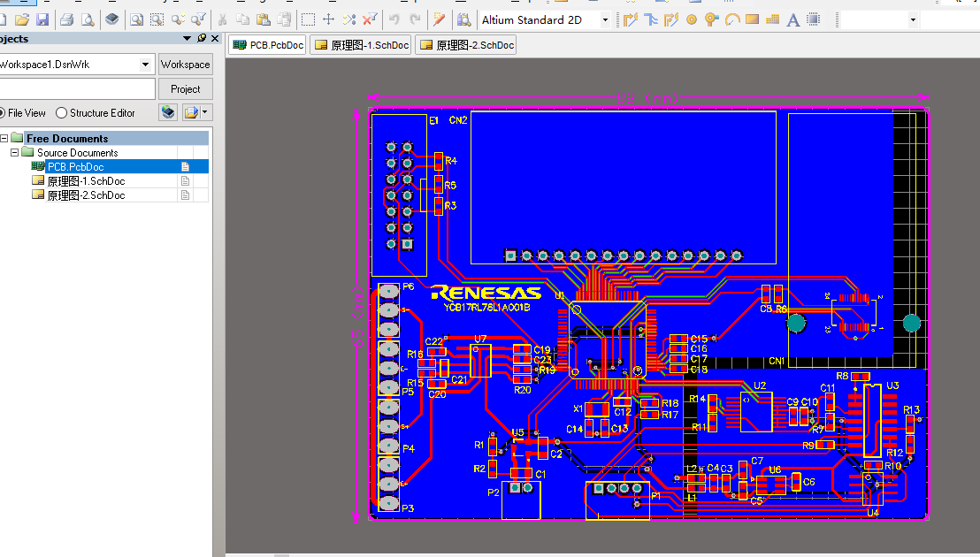The height and width of the screenshot is (557, 980).
Task: Open print preview
Action: 88,20
